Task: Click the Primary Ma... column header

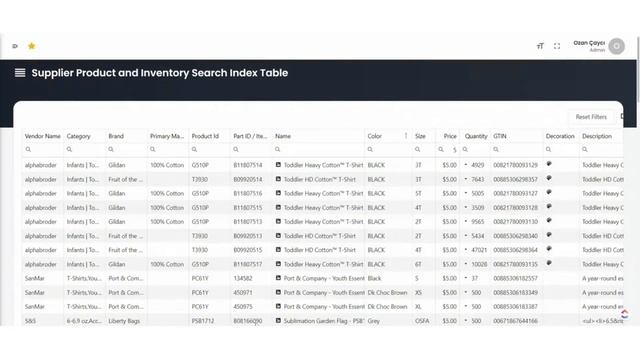Action: [x=167, y=136]
